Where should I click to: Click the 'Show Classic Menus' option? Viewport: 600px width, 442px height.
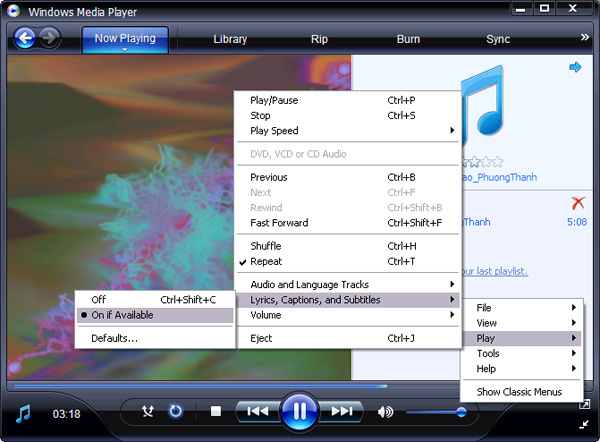tap(519, 392)
